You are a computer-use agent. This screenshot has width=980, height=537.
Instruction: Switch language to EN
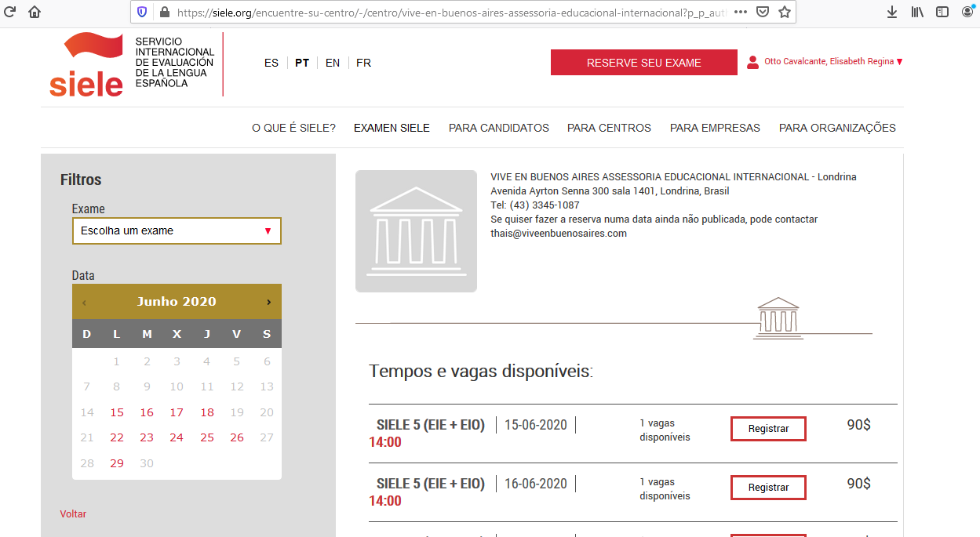tap(333, 63)
